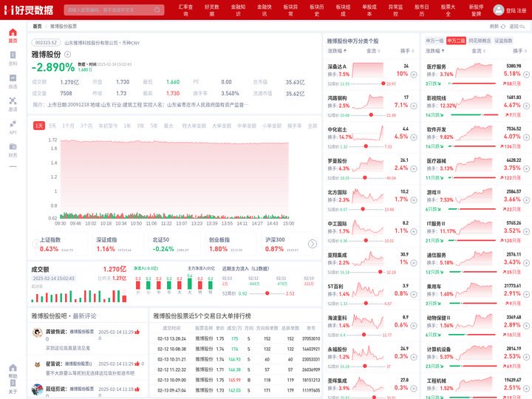Add 软件开发 sector with plus icon
The width and height of the screenshot is (532, 399).
(526, 137)
